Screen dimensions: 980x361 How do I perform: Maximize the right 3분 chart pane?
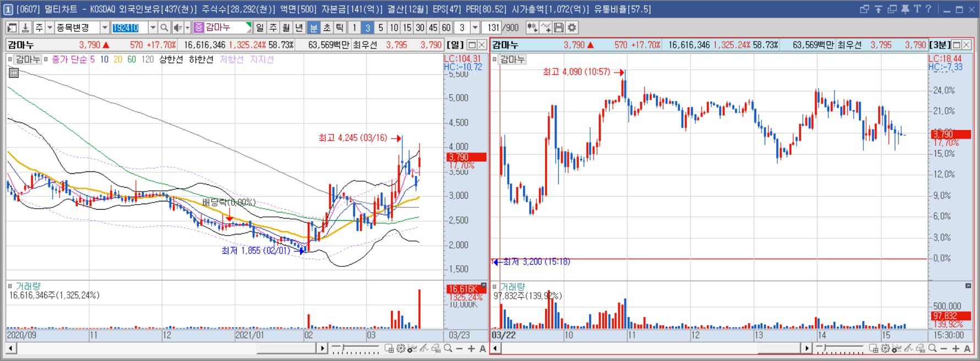[x=956, y=45]
